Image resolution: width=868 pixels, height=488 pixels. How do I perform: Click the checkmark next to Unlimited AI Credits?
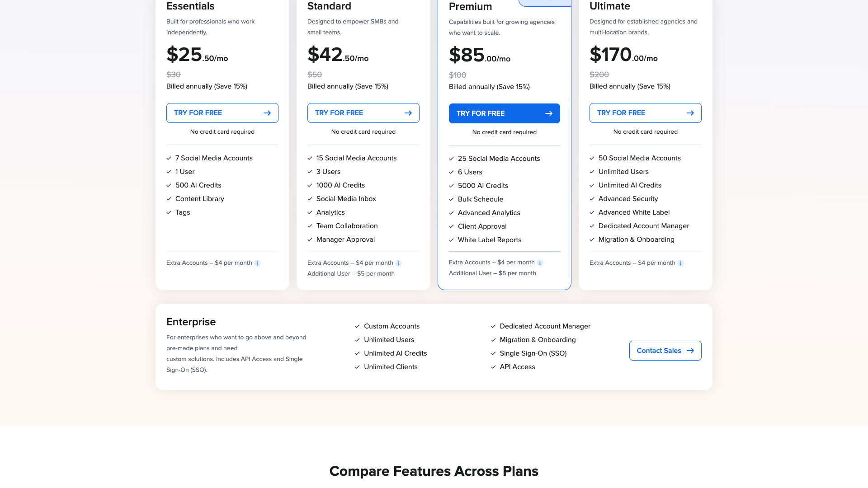592,185
